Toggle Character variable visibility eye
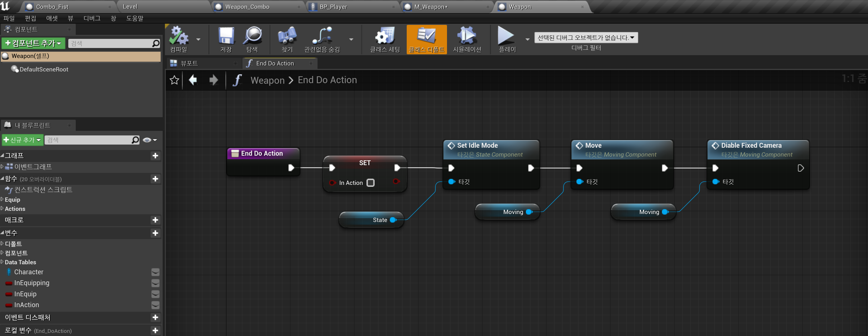868x336 pixels. [x=155, y=272]
